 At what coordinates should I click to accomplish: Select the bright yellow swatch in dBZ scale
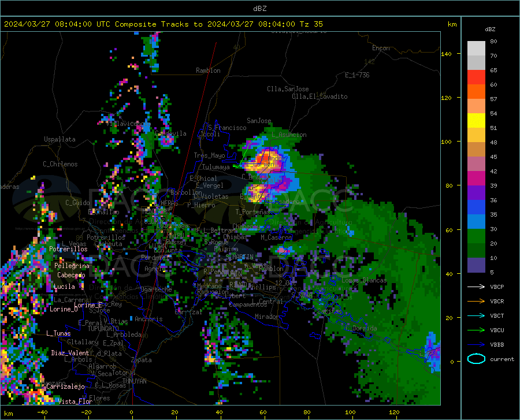click(476, 121)
